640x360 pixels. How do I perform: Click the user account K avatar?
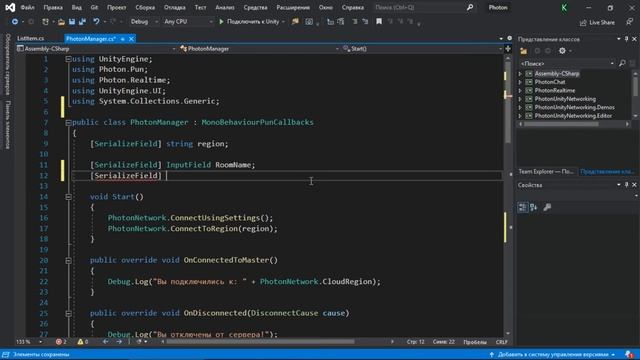(x=564, y=8)
